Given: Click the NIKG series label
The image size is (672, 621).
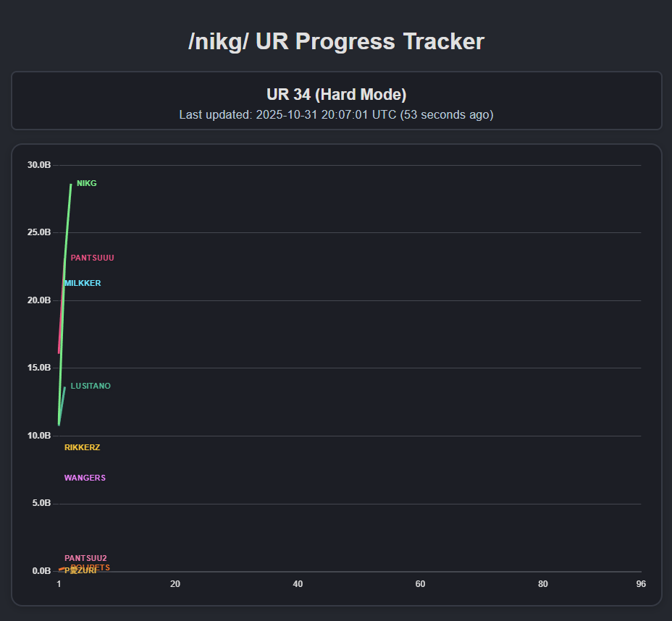Looking at the screenshot, I should pos(87,183).
